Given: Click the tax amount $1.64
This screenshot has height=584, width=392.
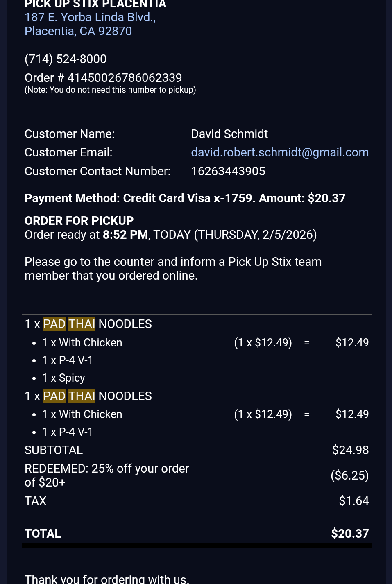Looking at the screenshot, I should point(354,501).
